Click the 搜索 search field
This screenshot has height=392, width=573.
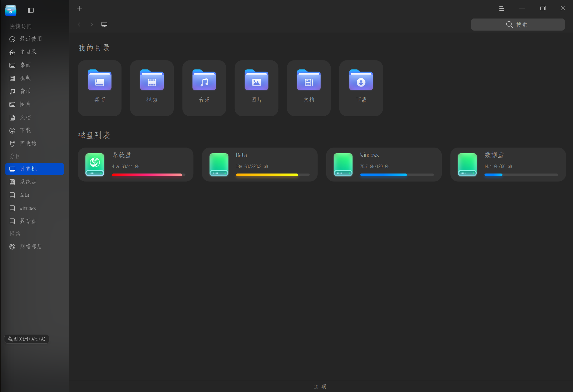[x=518, y=24]
